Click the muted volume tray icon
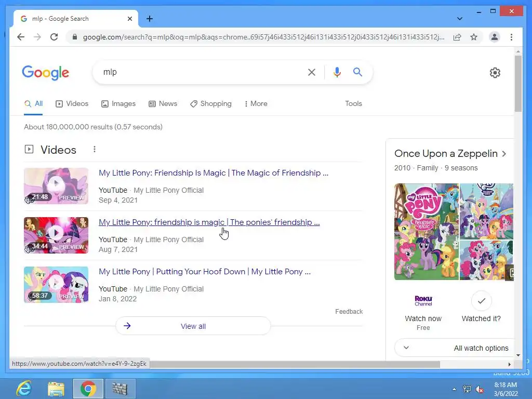The image size is (532, 399). tap(480, 389)
